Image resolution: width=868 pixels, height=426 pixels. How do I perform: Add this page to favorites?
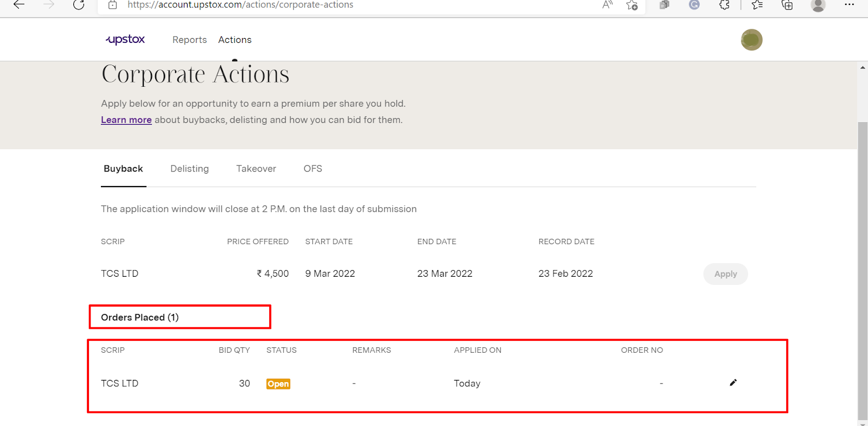pyautogui.click(x=632, y=5)
